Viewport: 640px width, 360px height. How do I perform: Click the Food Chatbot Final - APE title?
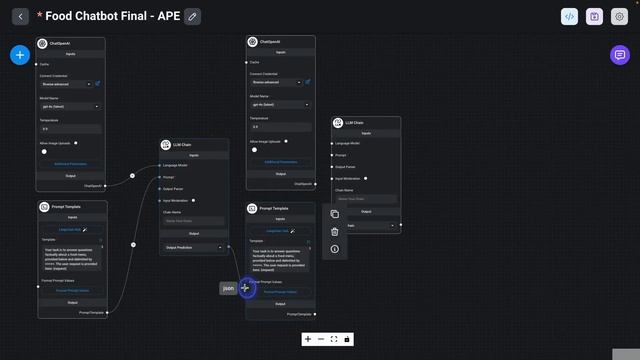[x=113, y=16]
